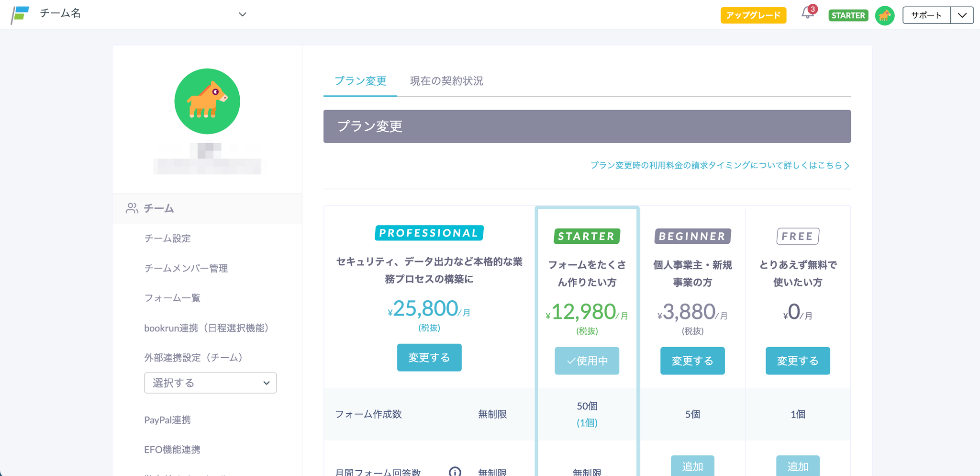Open the サポート dropdown arrow
Image resolution: width=980 pixels, height=476 pixels.
[x=962, y=15]
